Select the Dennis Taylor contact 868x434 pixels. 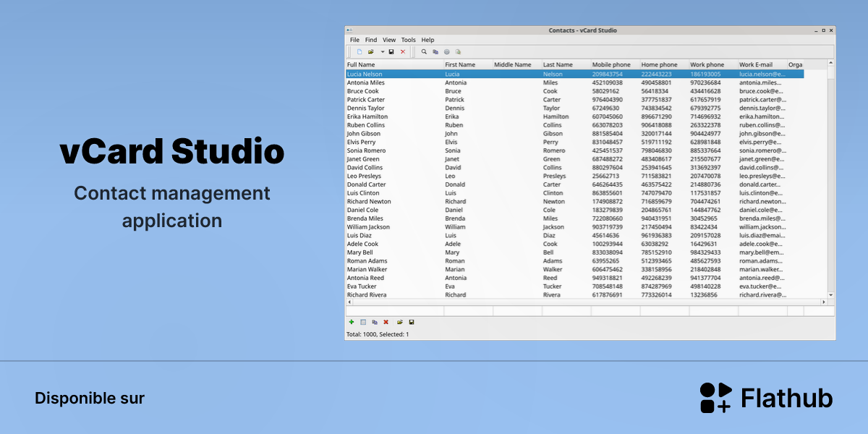(x=574, y=108)
